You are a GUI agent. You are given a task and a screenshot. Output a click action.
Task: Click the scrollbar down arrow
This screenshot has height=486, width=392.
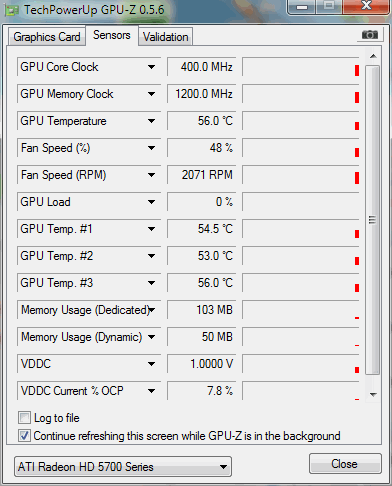pyautogui.click(x=373, y=394)
